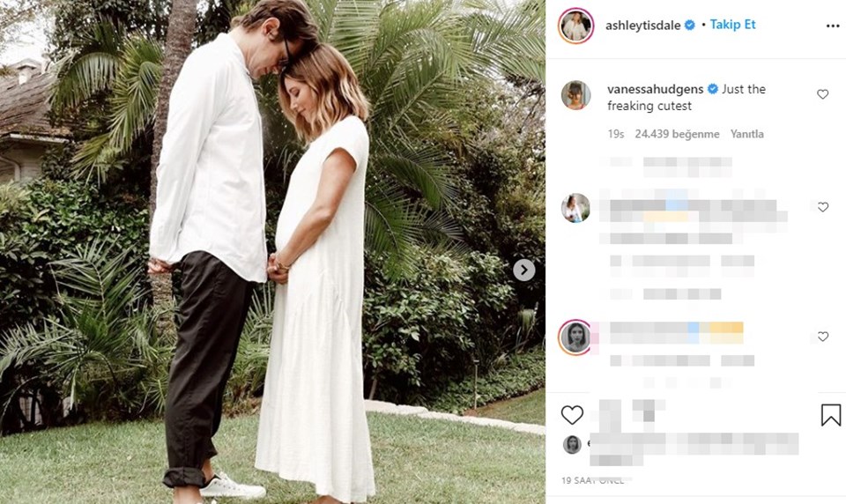View 24.439 beğenme likes count
This screenshot has width=846, height=504.
677,134
